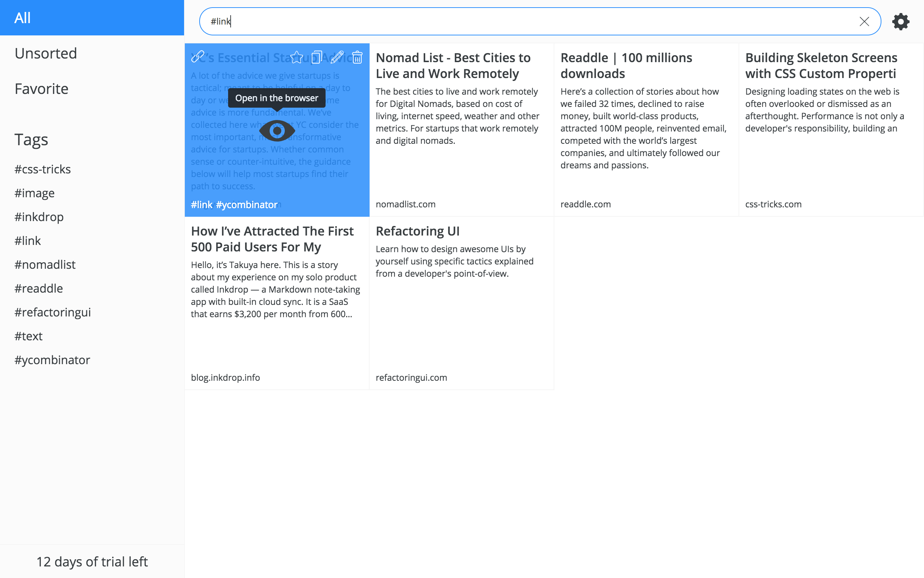Viewport: 924px width, 578px height.
Task: Click the readdle.com source text
Action: click(586, 204)
